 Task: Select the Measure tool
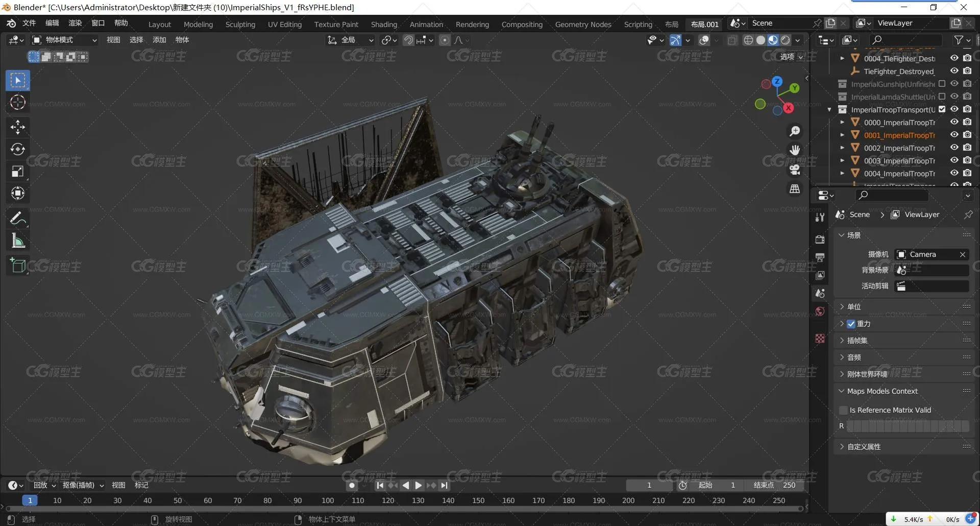(x=18, y=241)
